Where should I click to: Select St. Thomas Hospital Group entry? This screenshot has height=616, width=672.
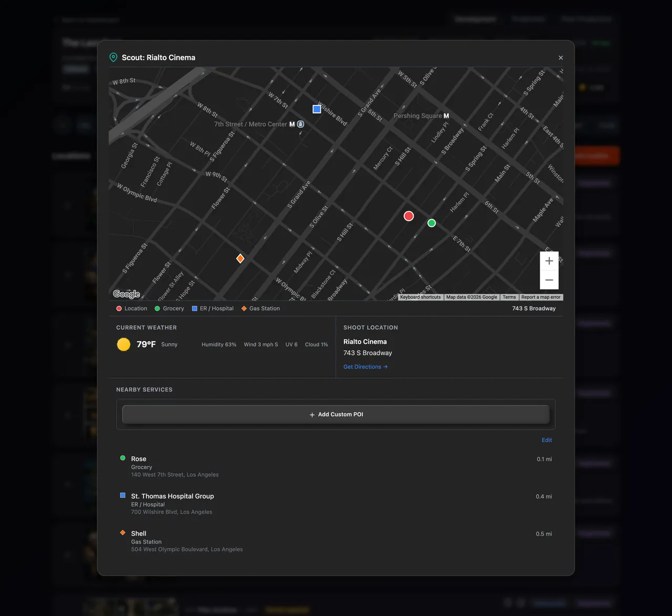336,504
